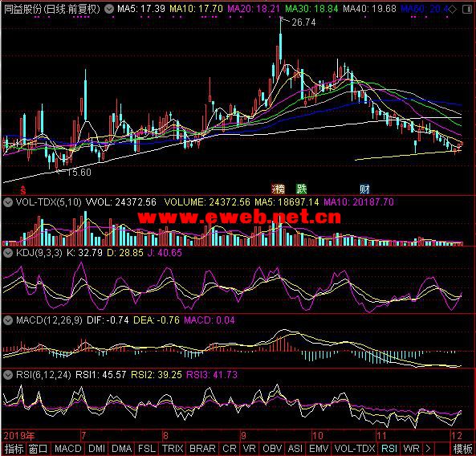Select the DMI indicator tab

pos(97,449)
